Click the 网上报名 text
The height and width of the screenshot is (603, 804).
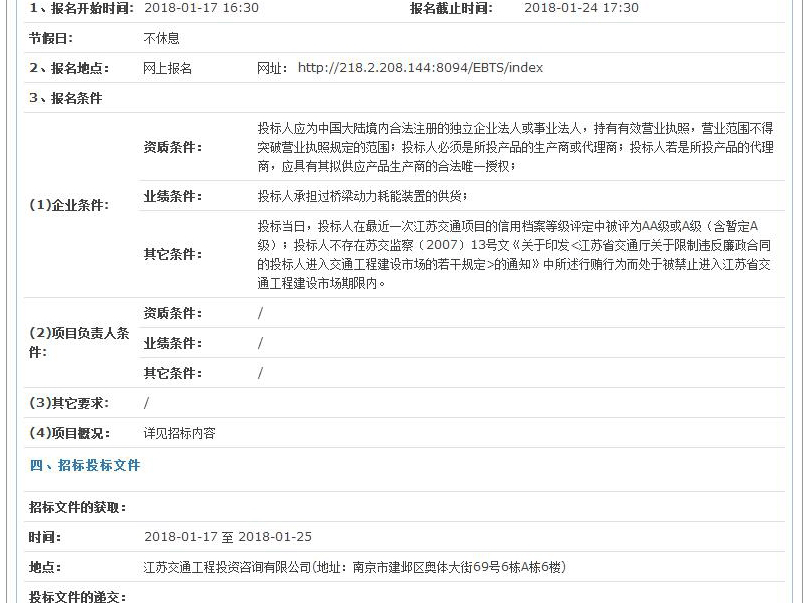coord(168,68)
